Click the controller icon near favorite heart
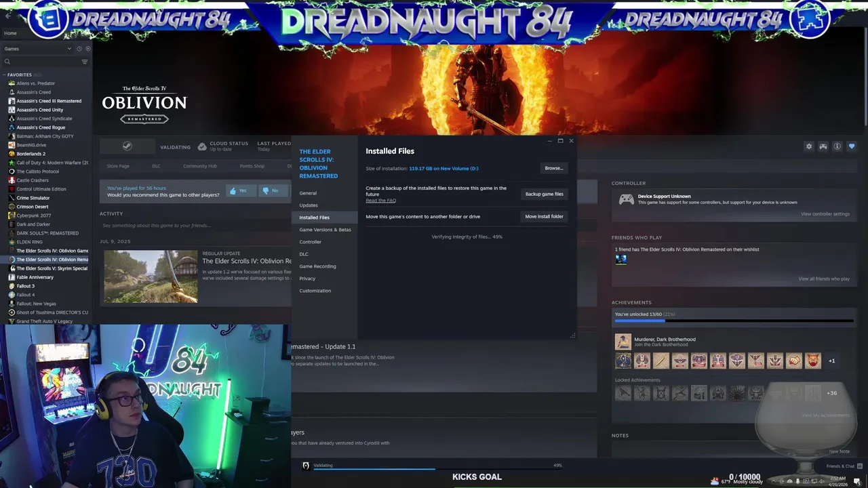Screen dimensions: 868x488 pyautogui.click(x=823, y=146)
